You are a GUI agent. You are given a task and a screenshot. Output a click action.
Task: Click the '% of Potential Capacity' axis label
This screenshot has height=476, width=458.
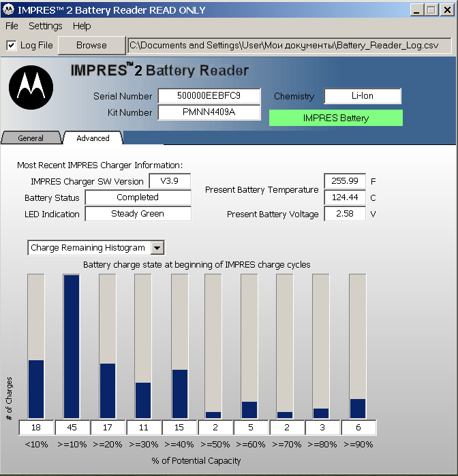pos(196,461)
